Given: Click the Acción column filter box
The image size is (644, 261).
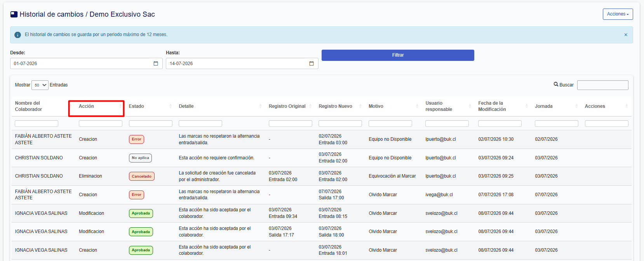Looking at the screenshot, I should 101,123.
